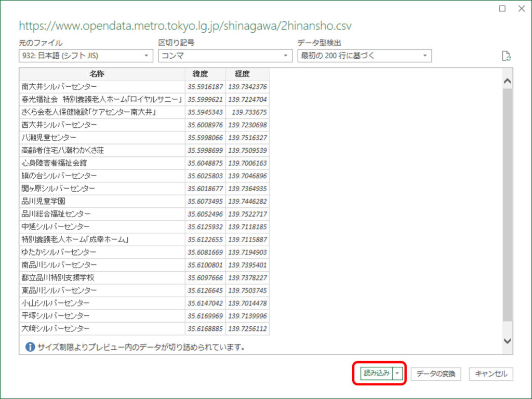Click longitude cell 139.7395401
The width and height of the screenshot is (532, 399).
coord(247,264)
